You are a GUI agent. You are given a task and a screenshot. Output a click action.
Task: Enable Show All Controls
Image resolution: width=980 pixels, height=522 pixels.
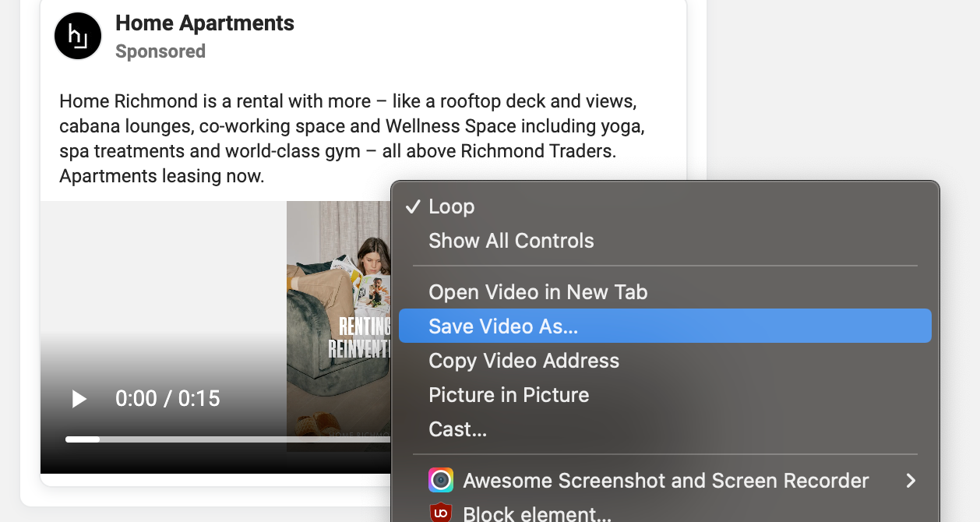click(x=511, y=241)
